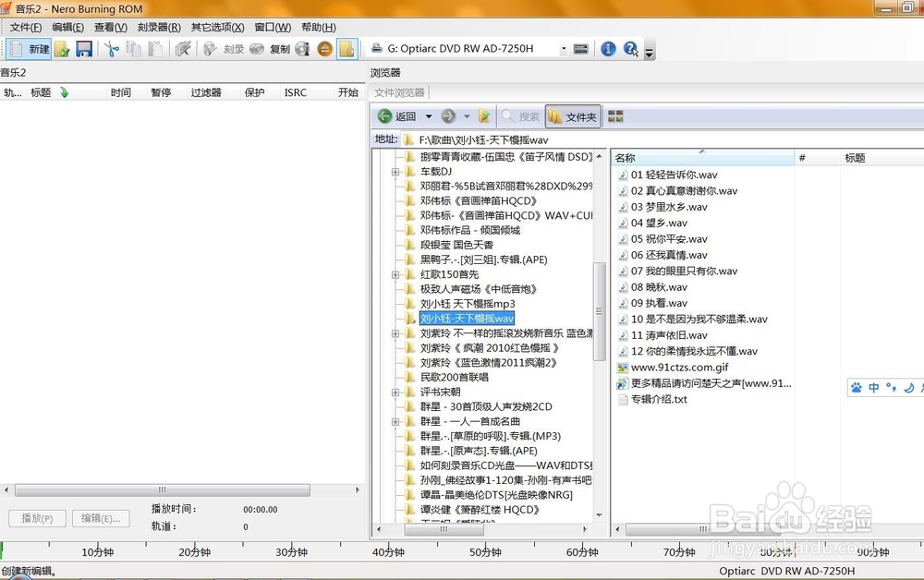Click the IME paw icon
This screenshot has height=580, width=924.
(x=857, y=388)
